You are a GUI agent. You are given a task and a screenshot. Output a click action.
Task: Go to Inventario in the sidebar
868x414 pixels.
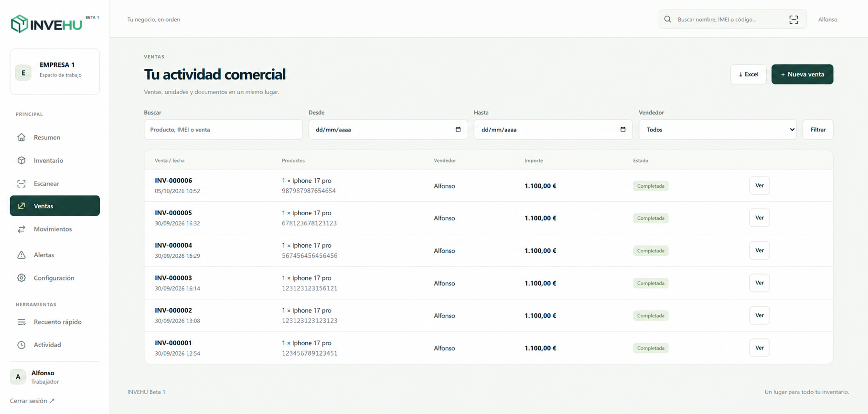(55, 161)
